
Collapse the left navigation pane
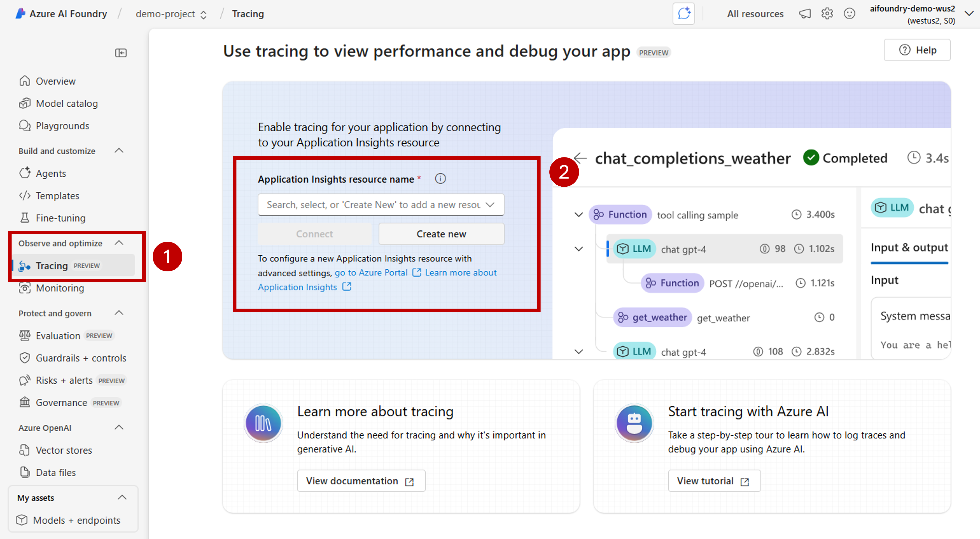120,53
